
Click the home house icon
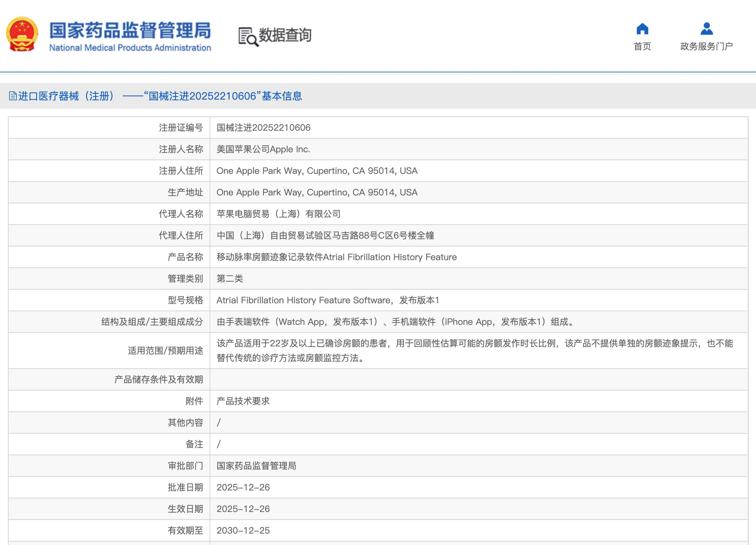coord(642,29)
